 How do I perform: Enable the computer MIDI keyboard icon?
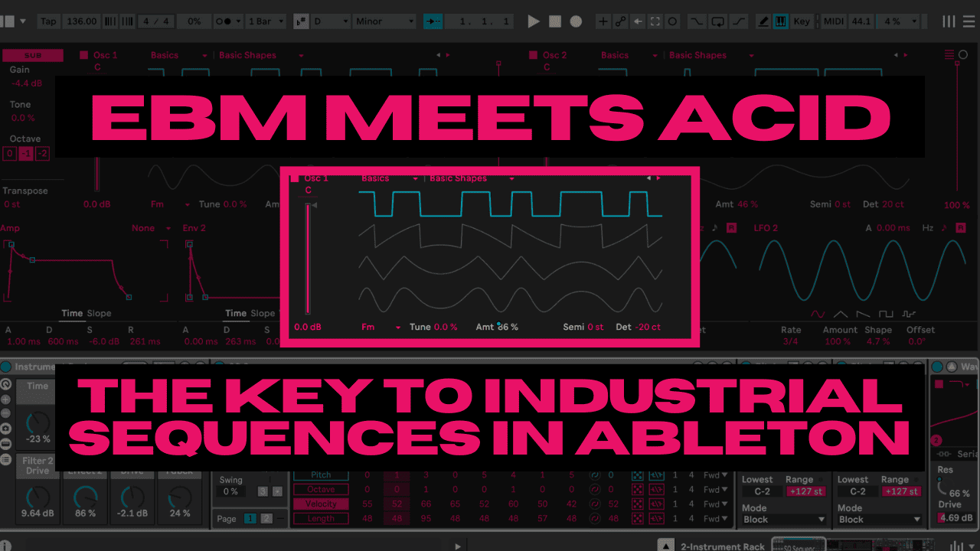click(781, 21)
